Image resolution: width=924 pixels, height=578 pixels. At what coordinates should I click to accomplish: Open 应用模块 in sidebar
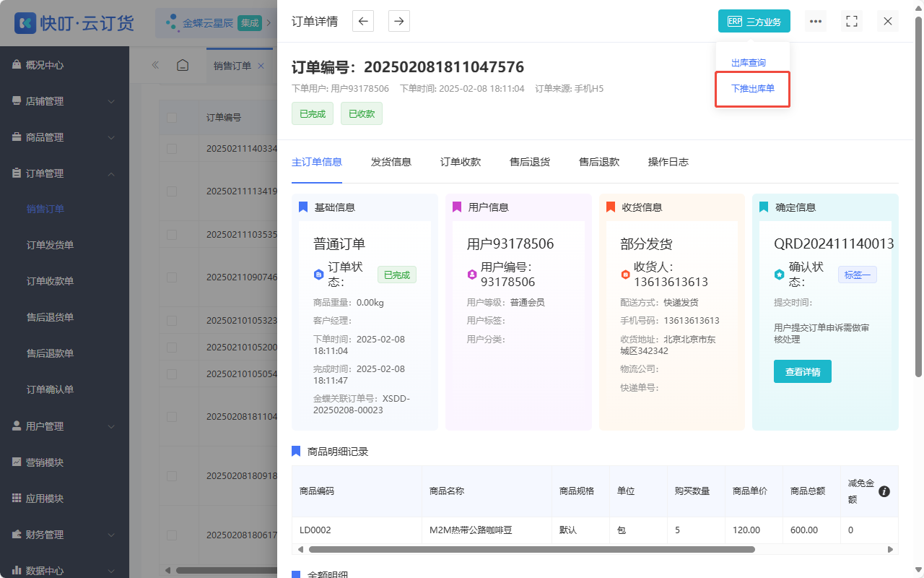[64, 499]
